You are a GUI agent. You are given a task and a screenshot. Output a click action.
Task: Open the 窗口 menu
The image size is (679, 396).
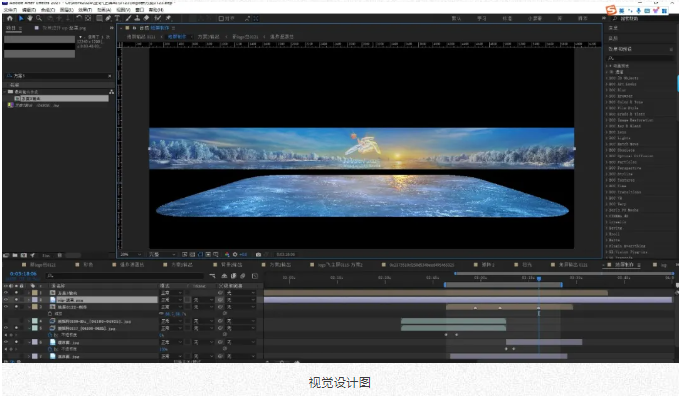click(x=139, y=10)
